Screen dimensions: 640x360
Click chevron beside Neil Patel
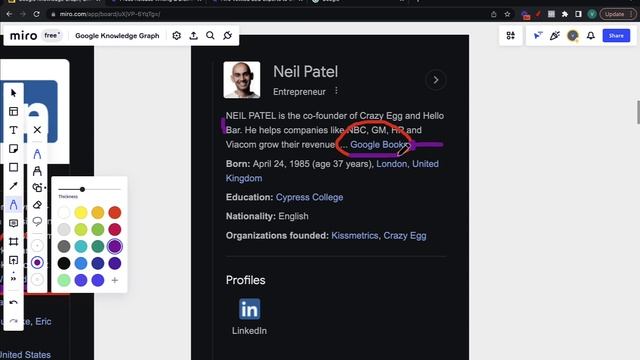coord(436,80)
